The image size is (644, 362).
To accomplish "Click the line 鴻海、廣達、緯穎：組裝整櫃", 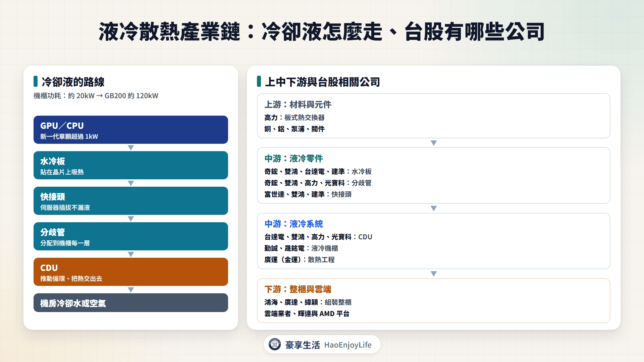I will point(308,302).
